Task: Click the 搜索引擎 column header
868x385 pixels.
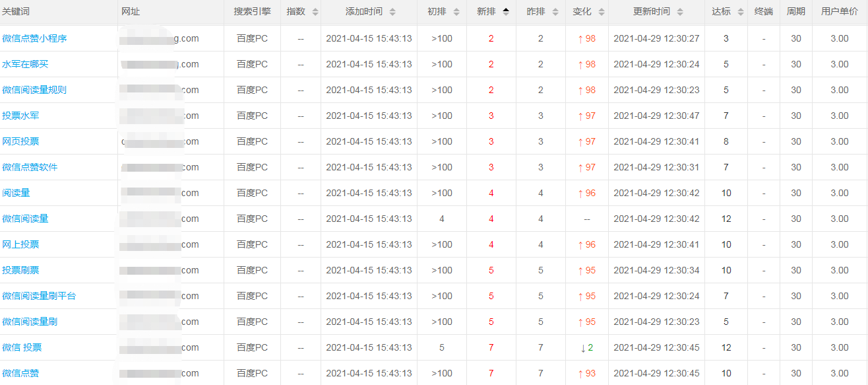Action: click(252, 12)
